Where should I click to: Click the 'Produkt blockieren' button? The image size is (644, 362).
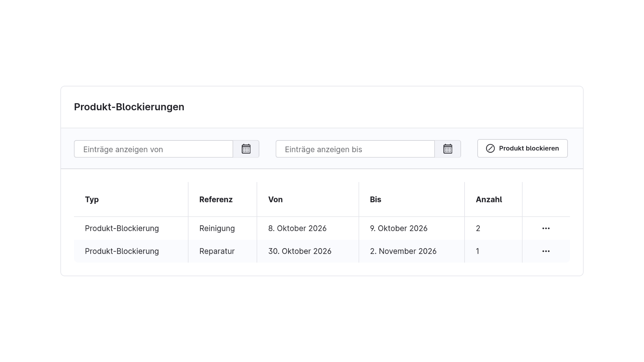point(522,148)
